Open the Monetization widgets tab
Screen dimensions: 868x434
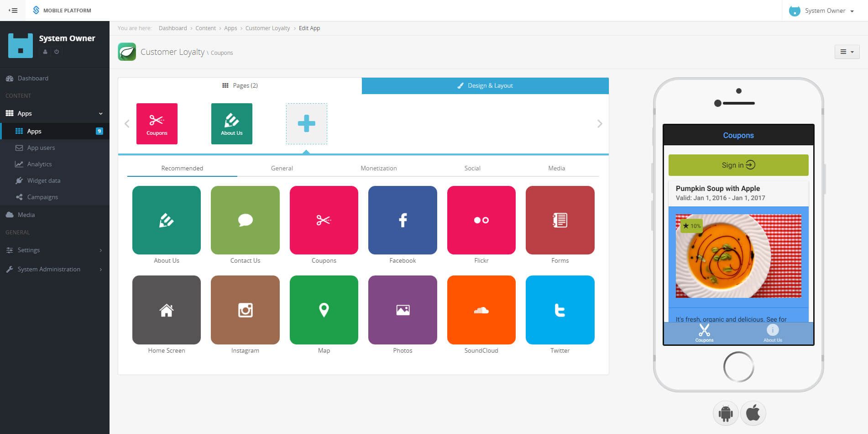click(378, 168)
